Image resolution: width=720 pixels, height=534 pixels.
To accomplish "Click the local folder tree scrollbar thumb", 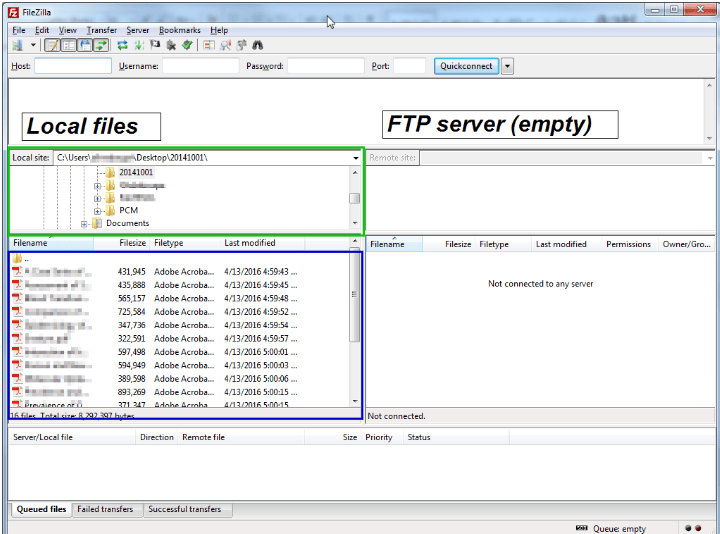I will 354,199.
